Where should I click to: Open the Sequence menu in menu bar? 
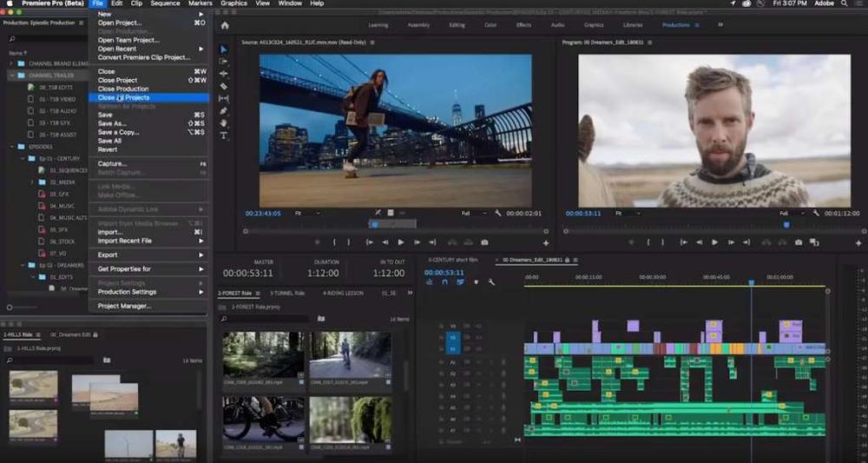(165, 3)
